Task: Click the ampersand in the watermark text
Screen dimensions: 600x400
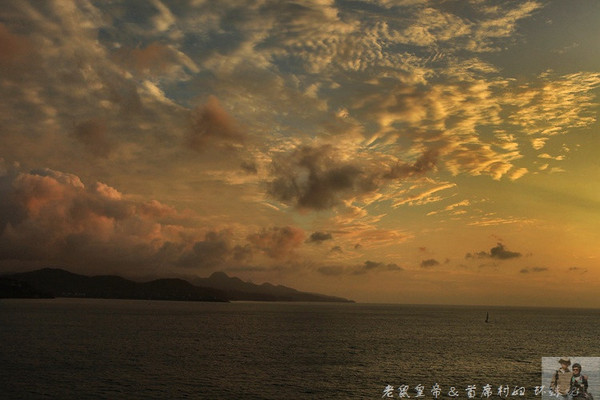Action: pos(455,391)
